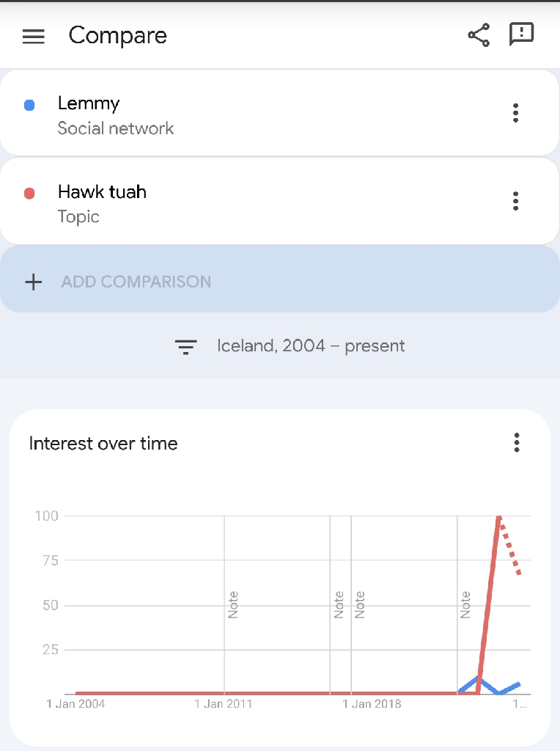Select the blue Lemmy color dot
Image resolution: width=560 pixels, height=751 pixels.
[29, 105]
